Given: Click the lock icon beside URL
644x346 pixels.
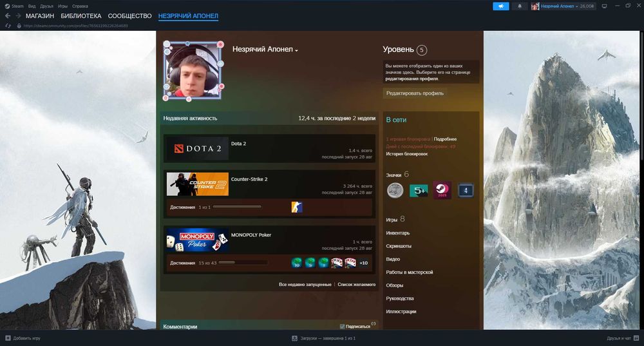Looking at the screenshot, I should click(19, 26).
